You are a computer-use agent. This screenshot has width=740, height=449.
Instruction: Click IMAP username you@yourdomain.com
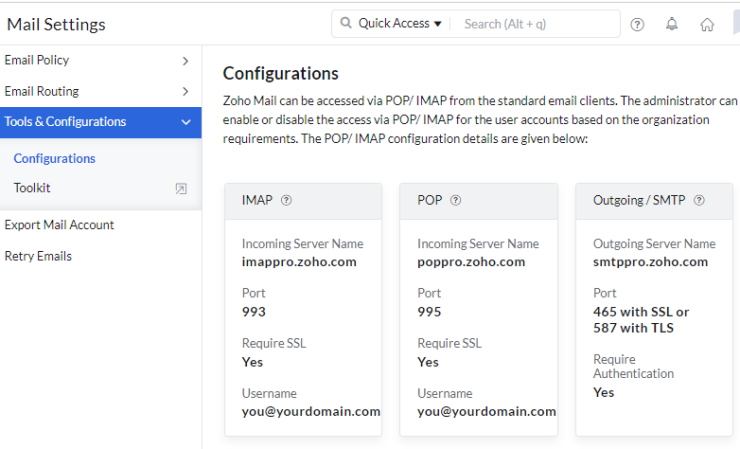(311, 412)
